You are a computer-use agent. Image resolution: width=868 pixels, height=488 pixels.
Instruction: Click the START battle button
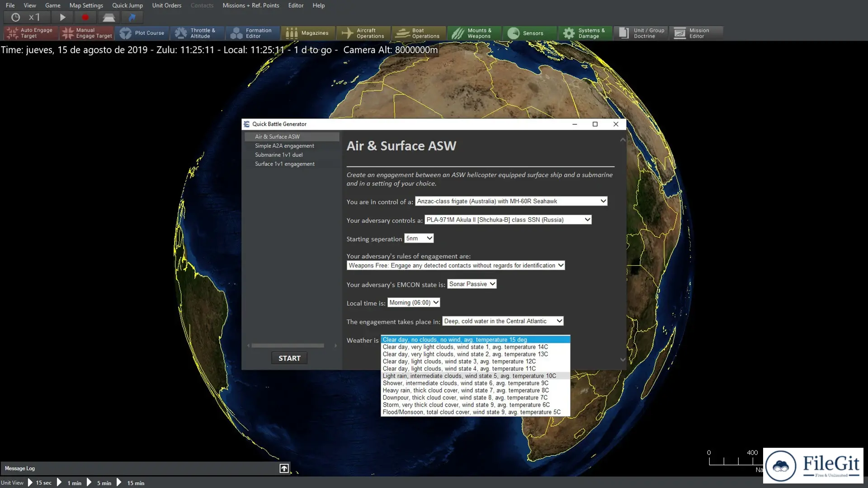289,358
